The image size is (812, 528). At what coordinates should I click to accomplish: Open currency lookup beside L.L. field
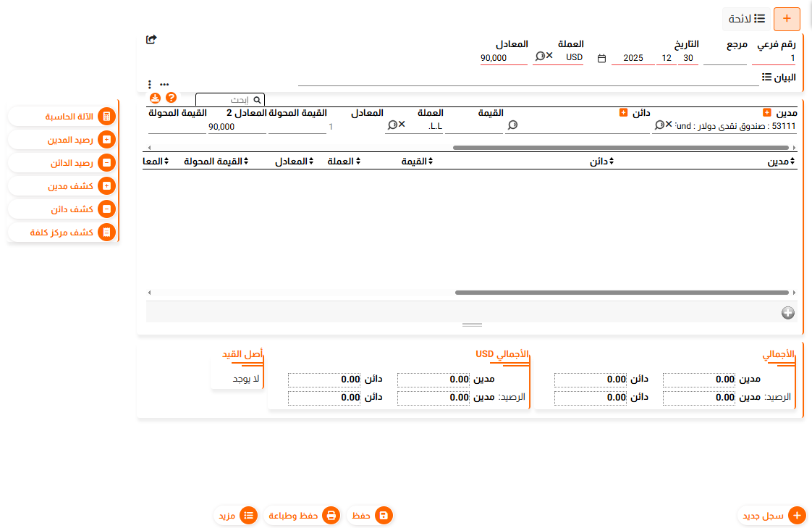pyautogui.click(x=392, y=126)
